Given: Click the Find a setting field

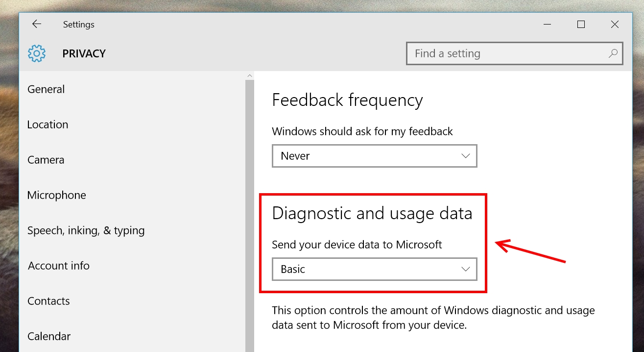Looking at the screenshot, I should (x=515, y=53).
